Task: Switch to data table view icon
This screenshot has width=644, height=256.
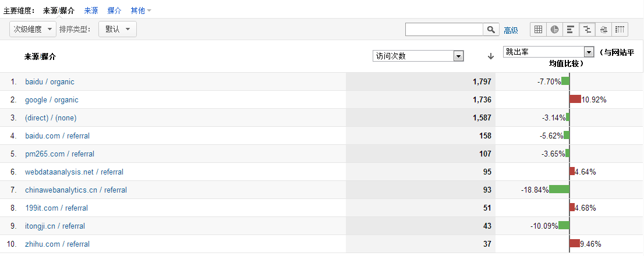Action: pyautogui.click(x=538, y=29)
